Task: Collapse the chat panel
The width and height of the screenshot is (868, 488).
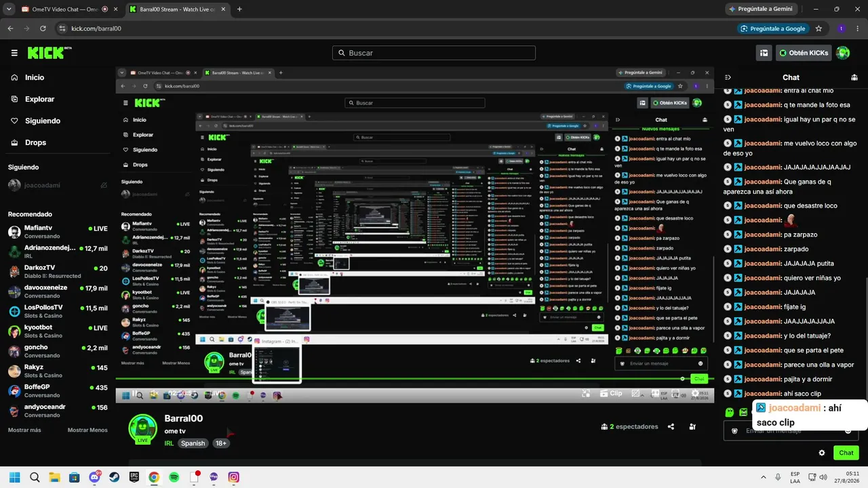Action: pyautogui.click(x=728, y=77)
